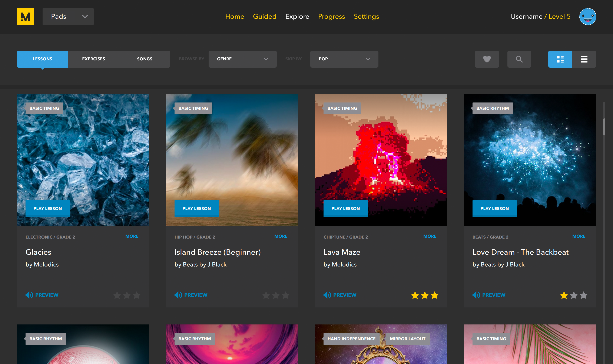Play audio preview icon for Island Breeze
This screenshot has width=613, height=364.
[178, 295]
